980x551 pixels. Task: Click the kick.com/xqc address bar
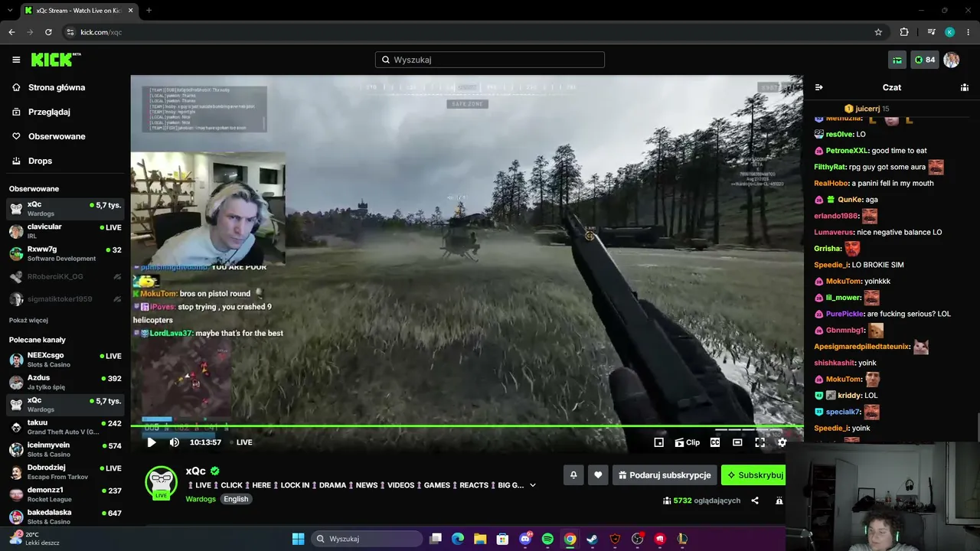tap(475, 32)
